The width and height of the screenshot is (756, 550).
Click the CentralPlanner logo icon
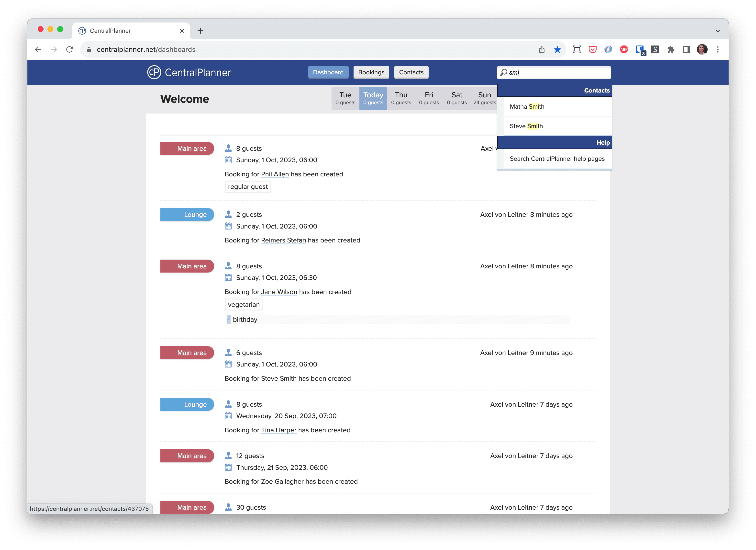[154, 72]
